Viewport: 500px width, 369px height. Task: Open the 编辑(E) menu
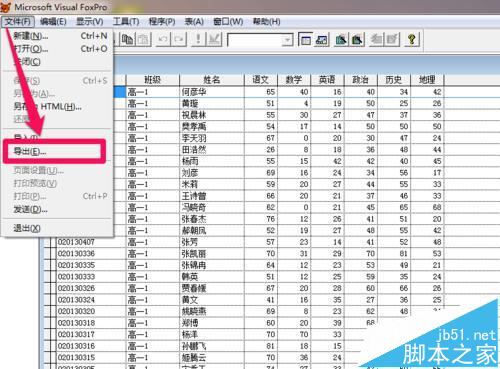[53, 22]
